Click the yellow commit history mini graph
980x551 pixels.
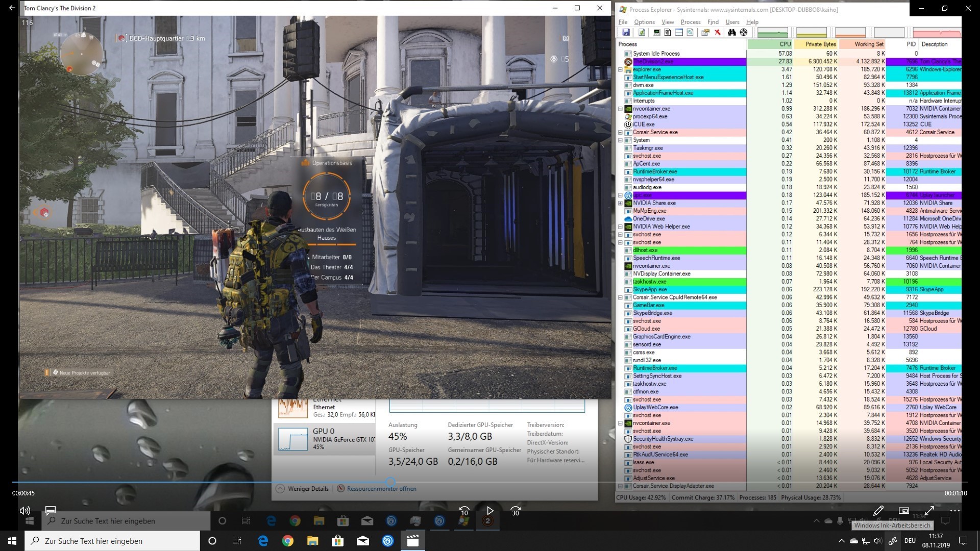click(812, 33)
